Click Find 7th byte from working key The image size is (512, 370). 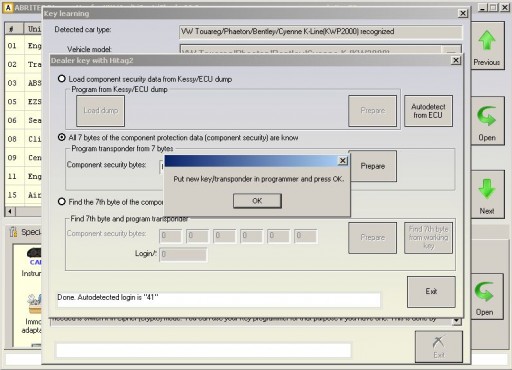click(428, 237)
